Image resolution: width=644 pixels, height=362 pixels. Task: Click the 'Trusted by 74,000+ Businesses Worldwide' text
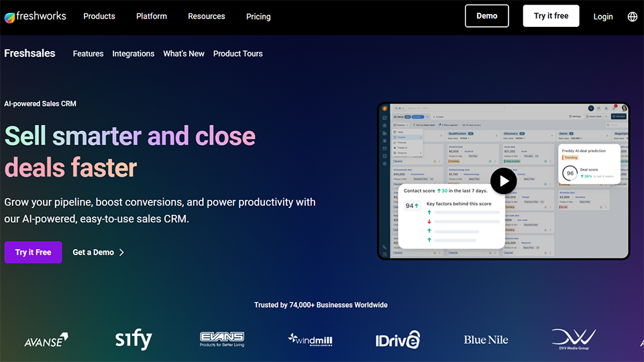tap(321, 305)
